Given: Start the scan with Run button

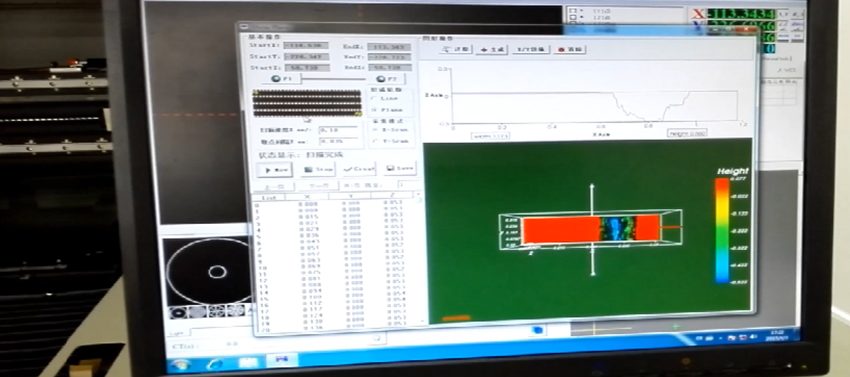Looking at the screenshot, I should tap(275, 169).
